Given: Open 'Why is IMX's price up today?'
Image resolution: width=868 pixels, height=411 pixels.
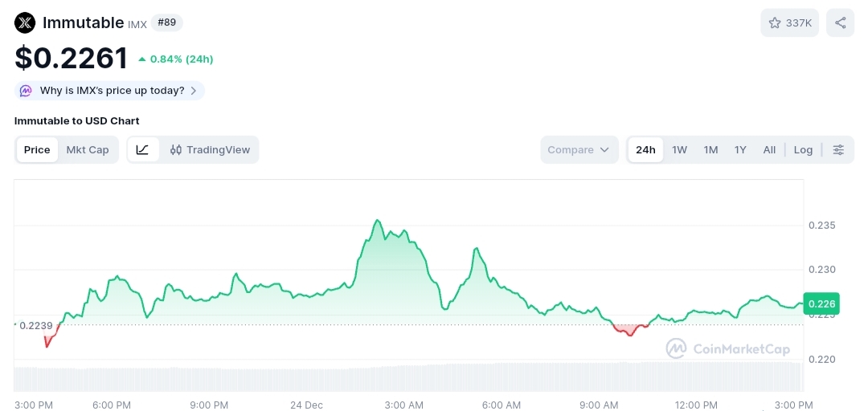Looking at the screenshot, I should 109,91.
